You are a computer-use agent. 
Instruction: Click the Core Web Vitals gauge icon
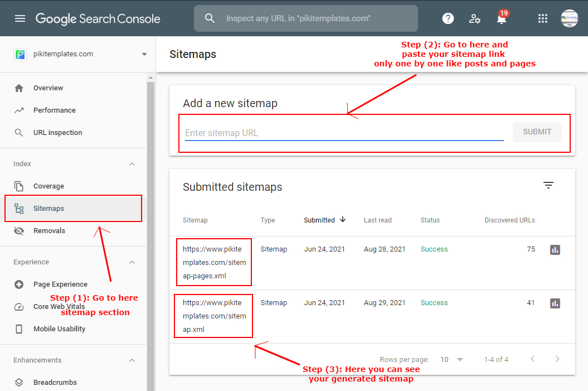(19, 307)
